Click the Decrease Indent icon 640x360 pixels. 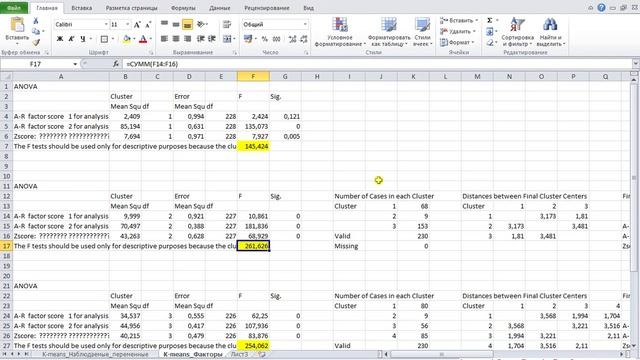pyautogui.click(x=200, y=39)
